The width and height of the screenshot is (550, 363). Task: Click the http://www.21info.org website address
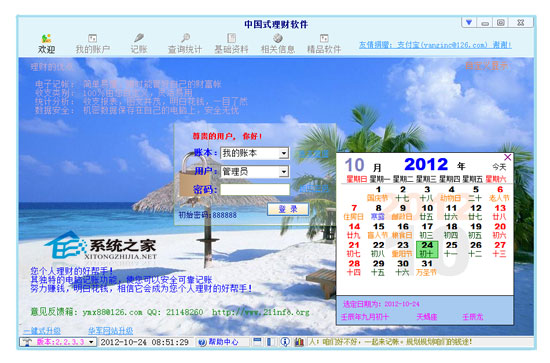coord(261,312)
